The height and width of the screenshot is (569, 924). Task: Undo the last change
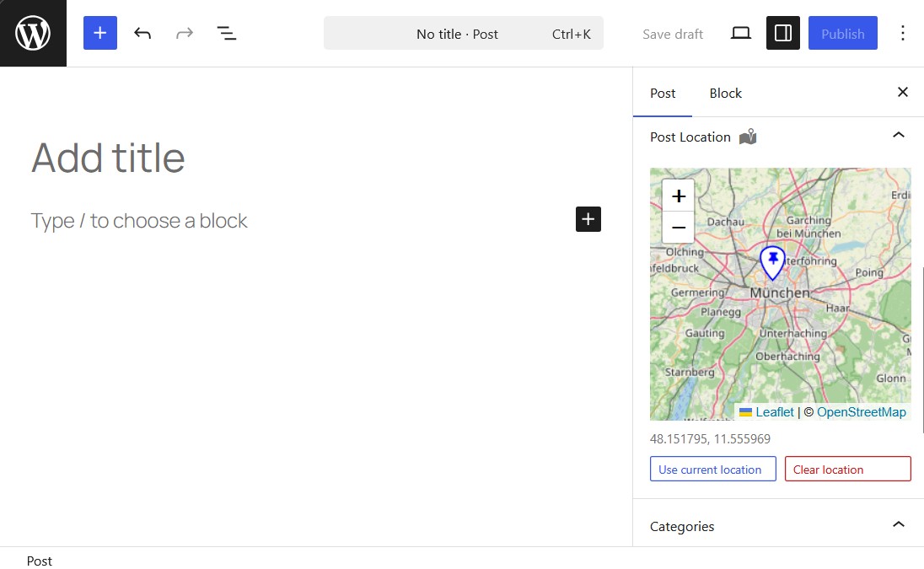[142, 33]
